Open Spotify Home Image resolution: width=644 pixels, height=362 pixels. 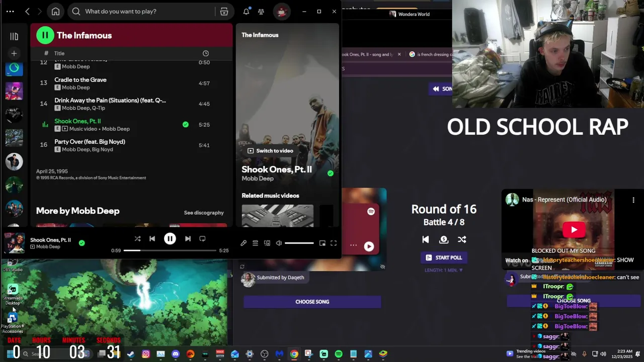[56, 11]
